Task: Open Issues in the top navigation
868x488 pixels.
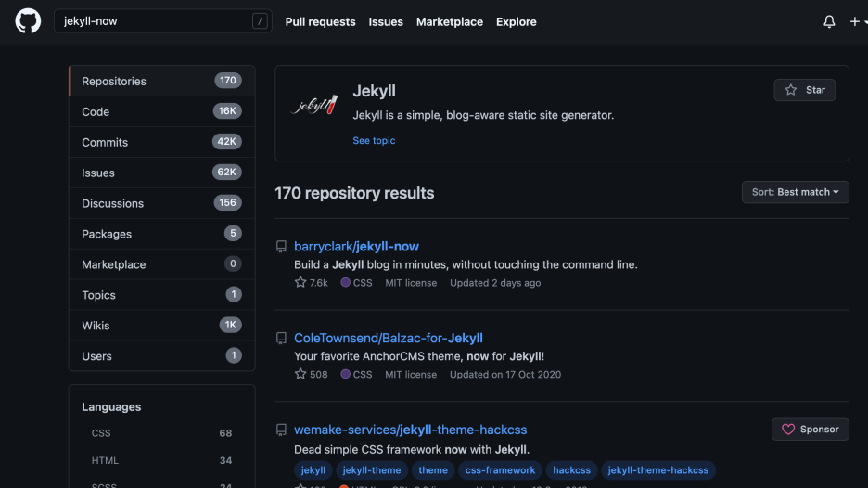Action: tap(386, 21)
